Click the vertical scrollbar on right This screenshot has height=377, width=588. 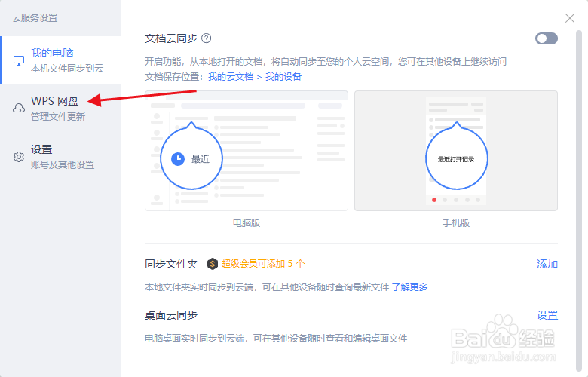click(x=579, y=201)
